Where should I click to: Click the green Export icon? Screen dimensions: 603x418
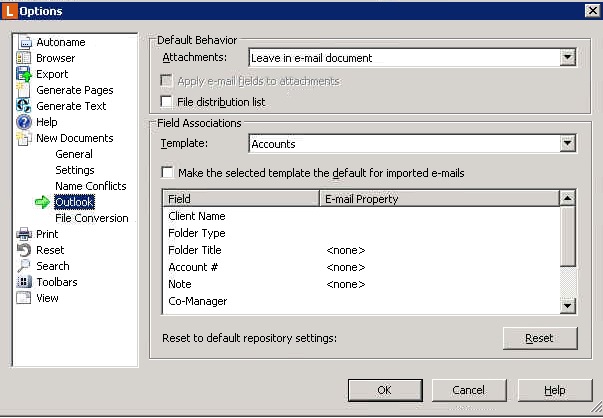(24, 74)
